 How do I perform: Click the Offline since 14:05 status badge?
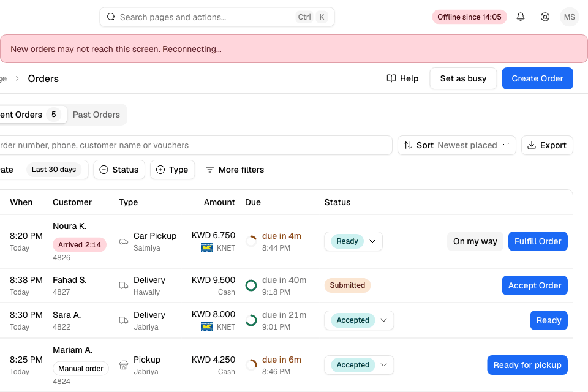470,17
